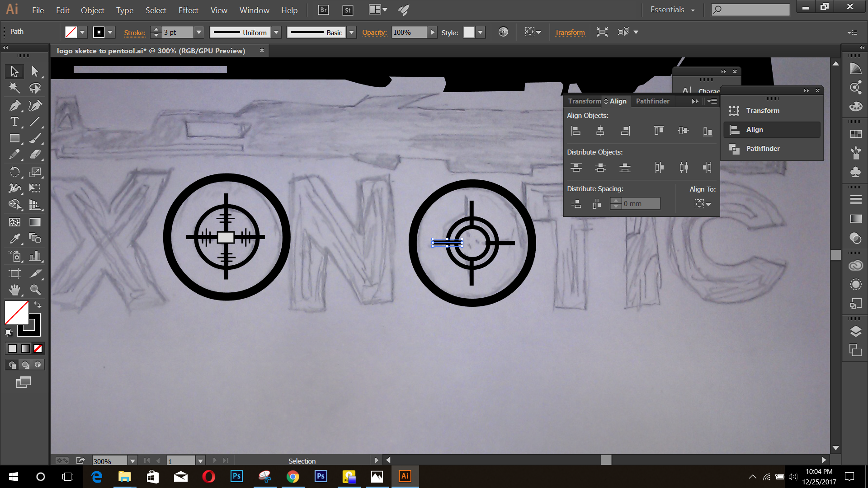Select the Pen tool
Viewport: 868px width, 488px height.
[x=14, y=105]
